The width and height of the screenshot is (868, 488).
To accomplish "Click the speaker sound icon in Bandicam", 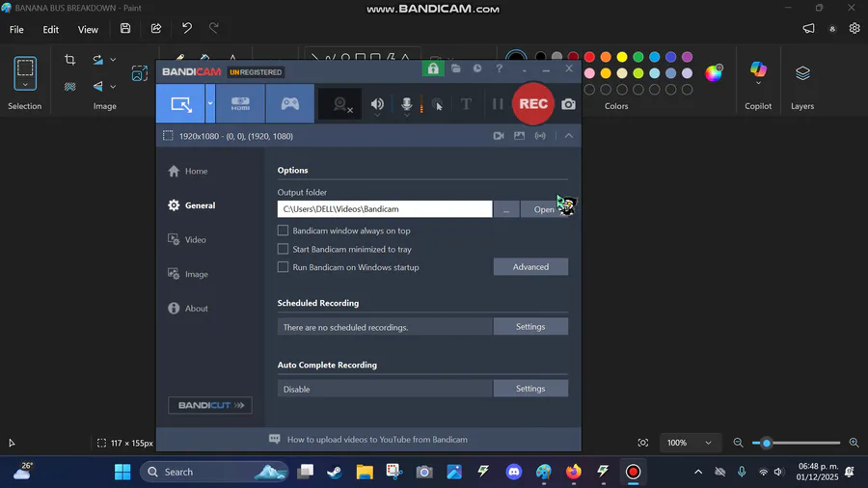I will (377, 103).
